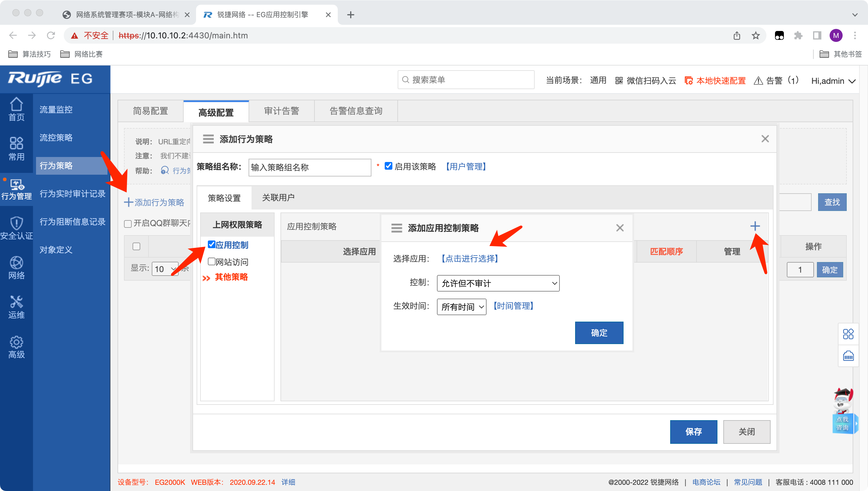Close the 添加应用控制策略 dialog
The height and width of the screenshot is (491, 868).
tap(619, 228)
